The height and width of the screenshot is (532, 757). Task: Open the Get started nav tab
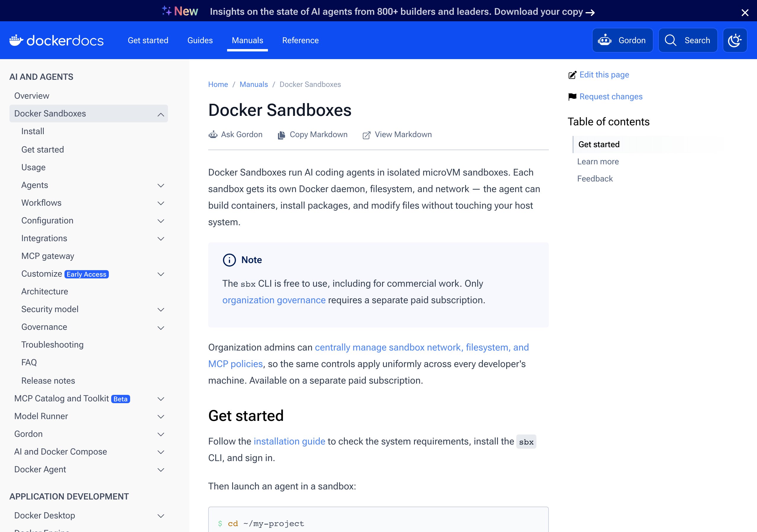coord(148,40)
